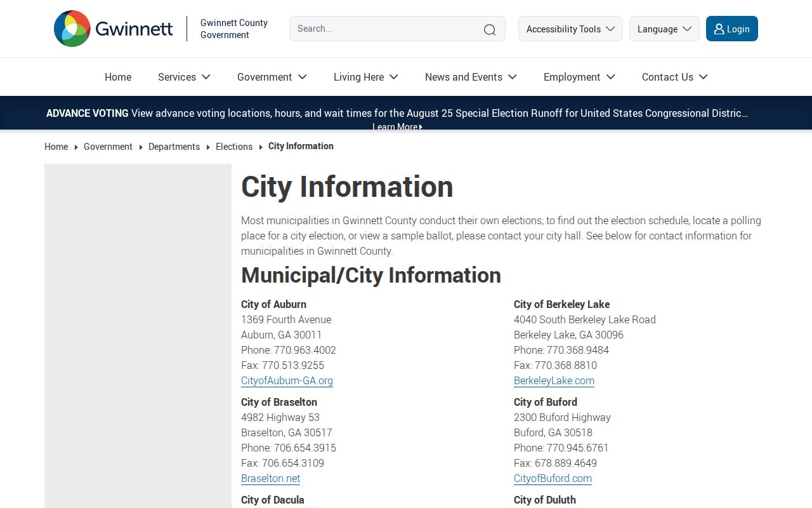This screenshot has width=812, height=508.
Task: Go to the Home menu item
Action: (x=118, y=77)
